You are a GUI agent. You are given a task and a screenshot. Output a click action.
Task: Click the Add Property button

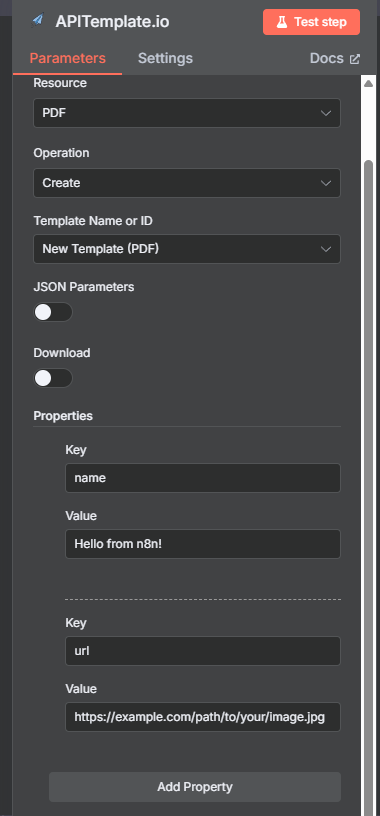tap(195, 787)
